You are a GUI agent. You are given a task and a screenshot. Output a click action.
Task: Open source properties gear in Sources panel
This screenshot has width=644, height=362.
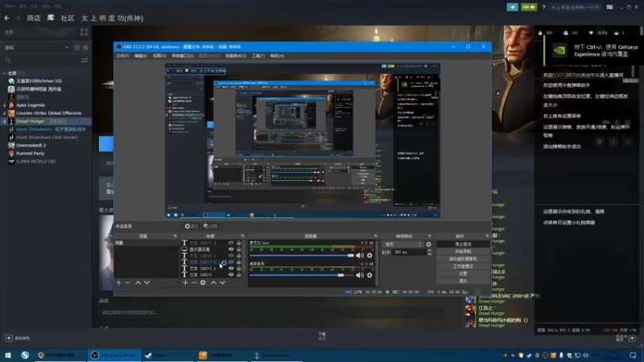203,282
